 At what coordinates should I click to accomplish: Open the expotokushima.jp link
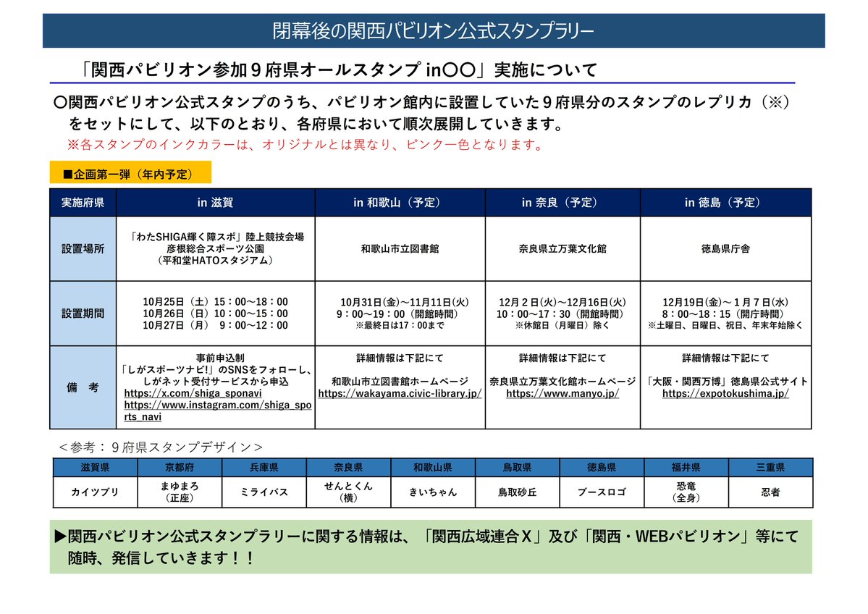725,393
